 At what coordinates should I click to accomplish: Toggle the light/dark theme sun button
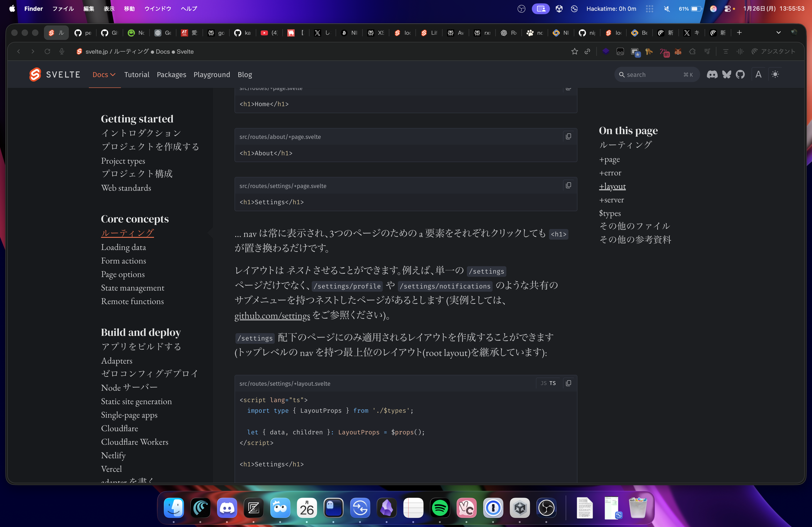click(x=775, y=74)
